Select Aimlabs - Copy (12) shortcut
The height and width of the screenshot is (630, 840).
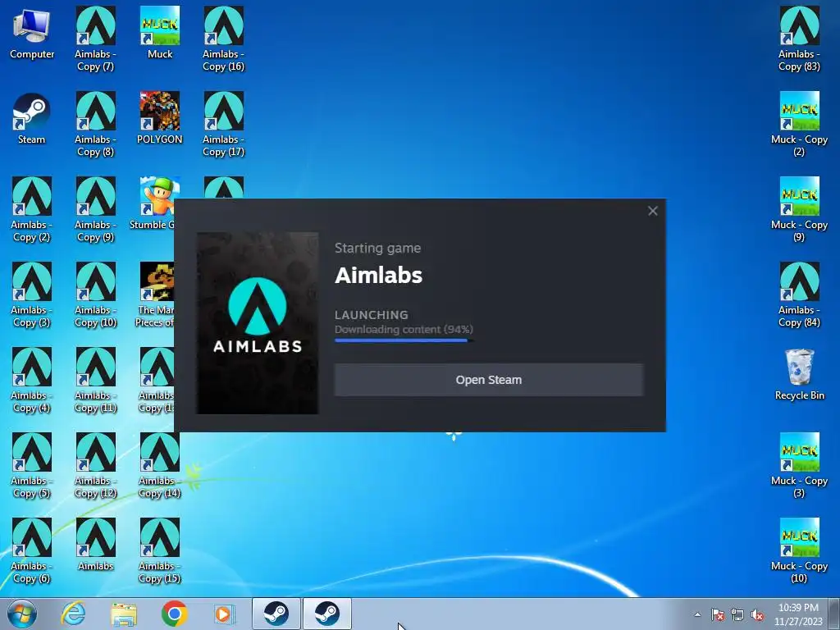point(95,466)
